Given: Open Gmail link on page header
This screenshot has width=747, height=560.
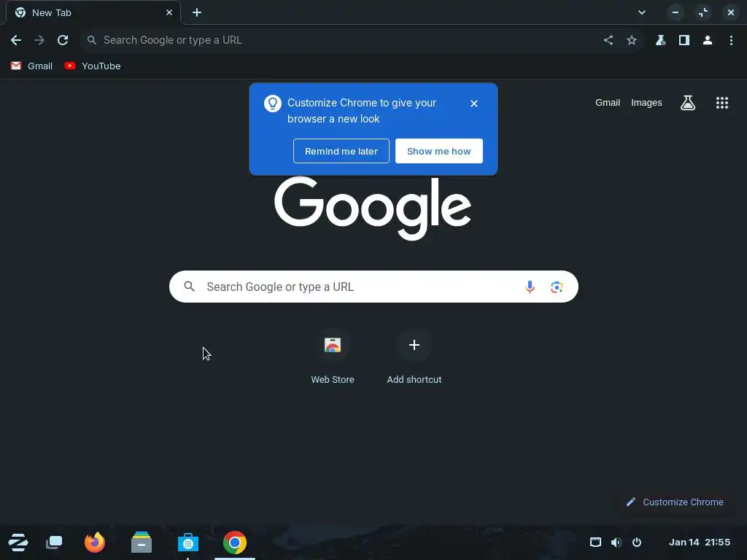Looking at the screenshot, I should (608, 102).
